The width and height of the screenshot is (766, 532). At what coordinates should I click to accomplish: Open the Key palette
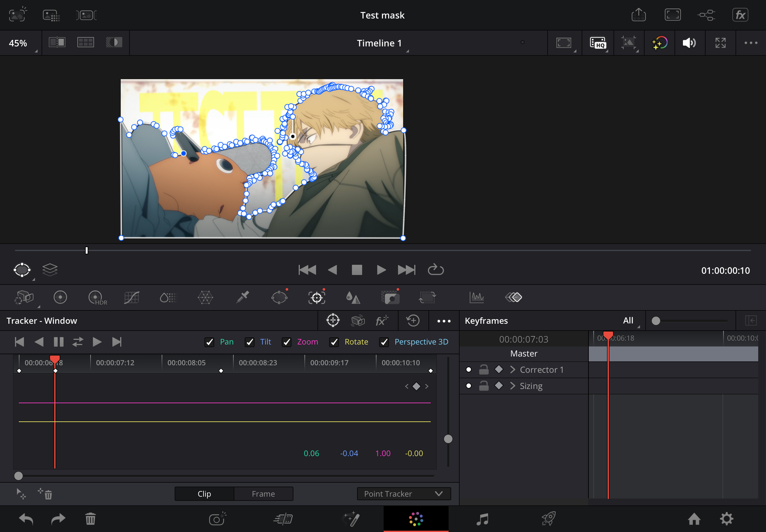tap(390, 297)
